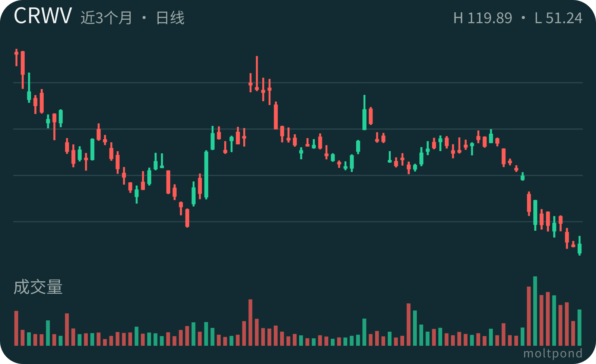
Task: Click the last green candlestick on the chart
Action: click(580, 246)
